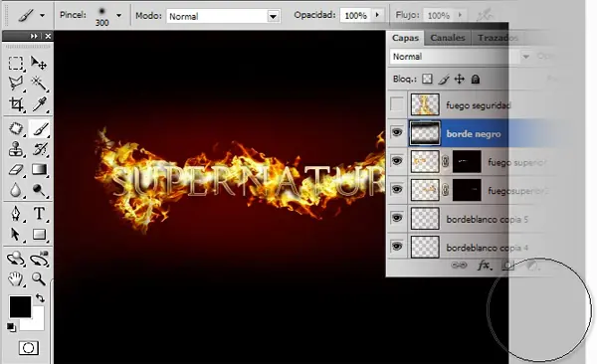Select the 3D Rotate tool
This screenshot has height=364, width=597.
(16, 259)
